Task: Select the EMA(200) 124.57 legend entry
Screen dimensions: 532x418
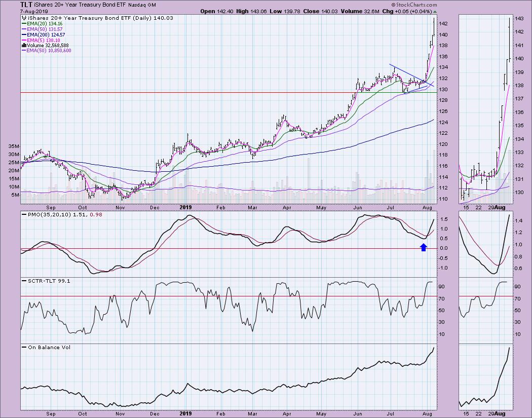Action: 44,34
